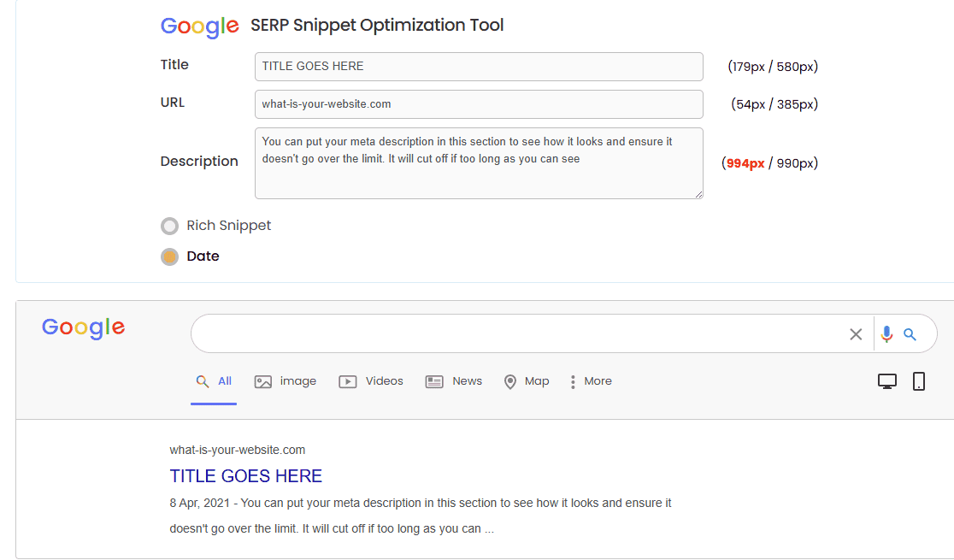Click the TITLE GOES HERE result link
This screenshot has width=954, height=560.
pos(245,476)
